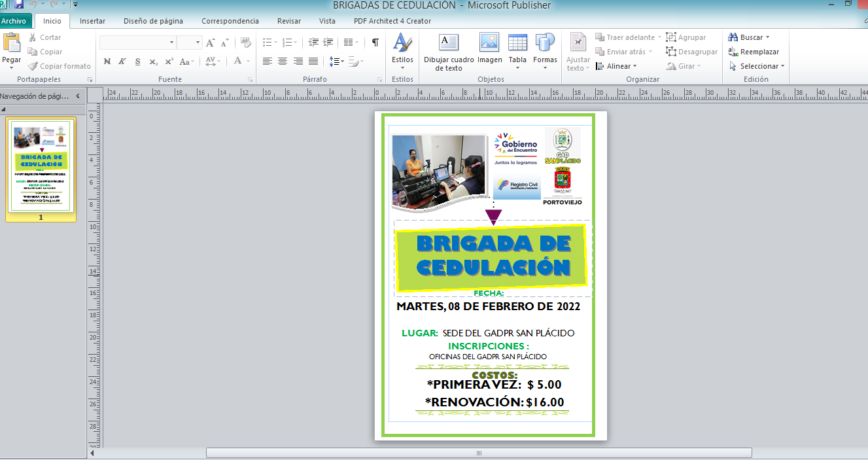Viewport: 868px width, 460px height.
Task: Open the Diseño de página tab
Action: pos(154,21)
